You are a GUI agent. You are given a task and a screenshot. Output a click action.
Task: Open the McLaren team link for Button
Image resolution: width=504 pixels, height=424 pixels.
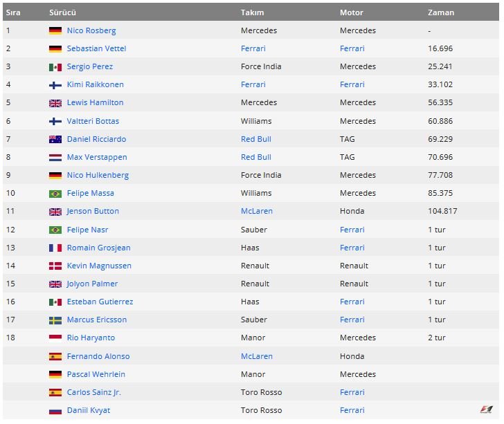pyautogui.click(x=257, y=212)
